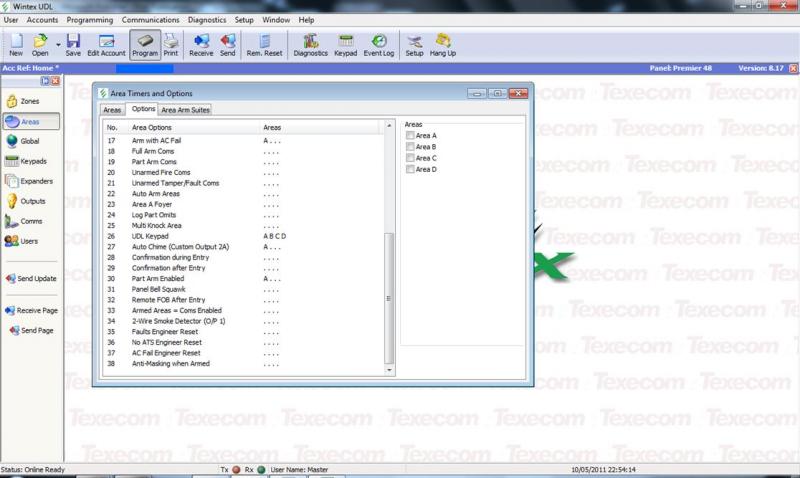The image size is (800, 478).
Task: Click the Edit Account toolbar icon
Action: tap(106, 45)
